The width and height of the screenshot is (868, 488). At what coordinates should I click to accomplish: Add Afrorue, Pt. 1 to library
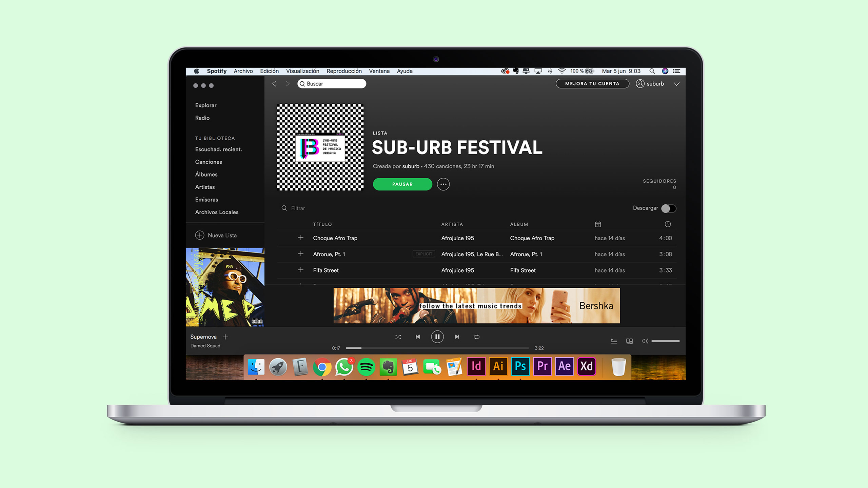point(301,254)
